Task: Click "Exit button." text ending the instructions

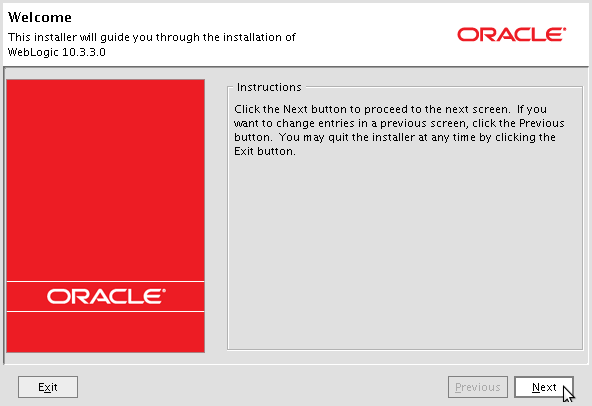Action: [x=265, y=151]
